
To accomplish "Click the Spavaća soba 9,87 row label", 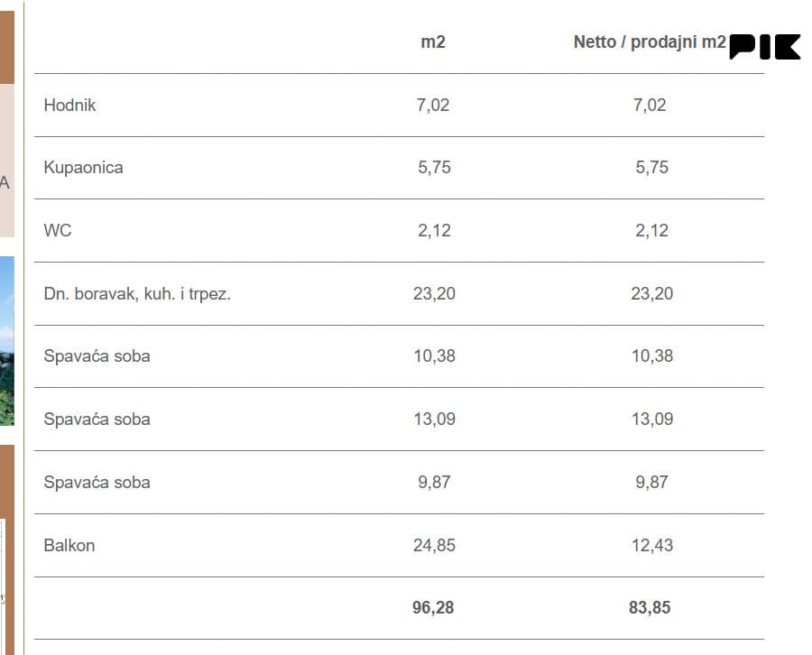I will (x=97, y=482).
